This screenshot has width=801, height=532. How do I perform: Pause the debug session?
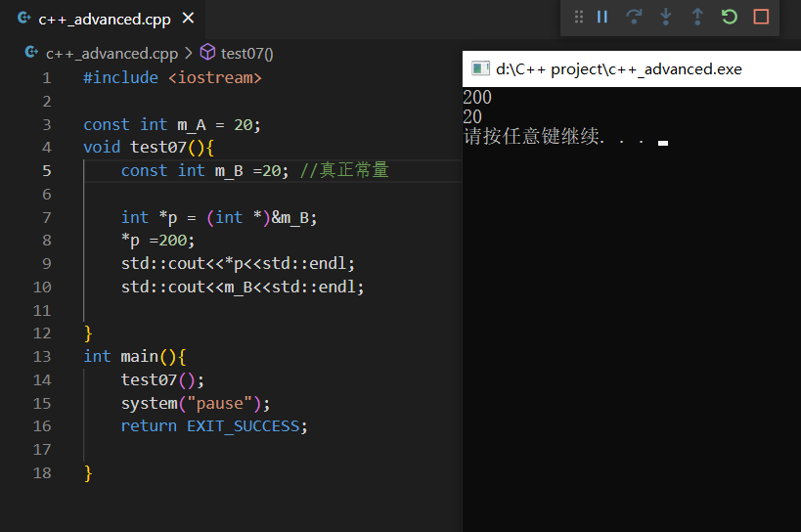point(602,17)
